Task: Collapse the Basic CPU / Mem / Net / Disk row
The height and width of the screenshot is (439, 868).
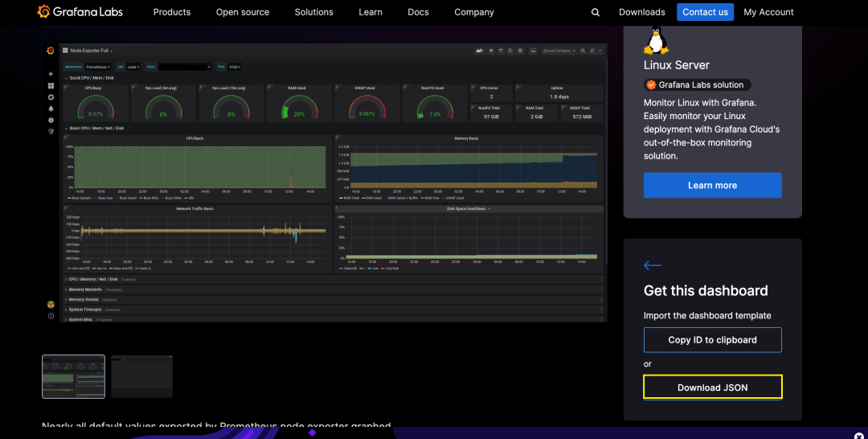Action: point(95,129)
